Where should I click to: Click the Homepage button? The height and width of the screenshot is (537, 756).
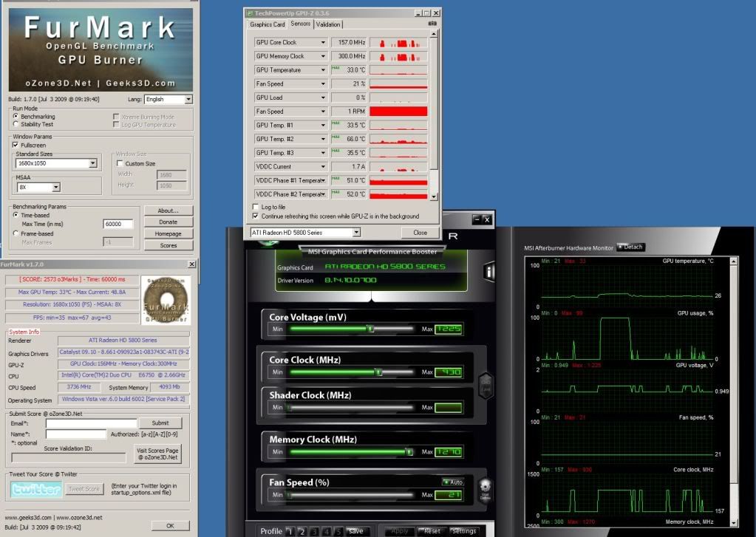click(168, 234)
